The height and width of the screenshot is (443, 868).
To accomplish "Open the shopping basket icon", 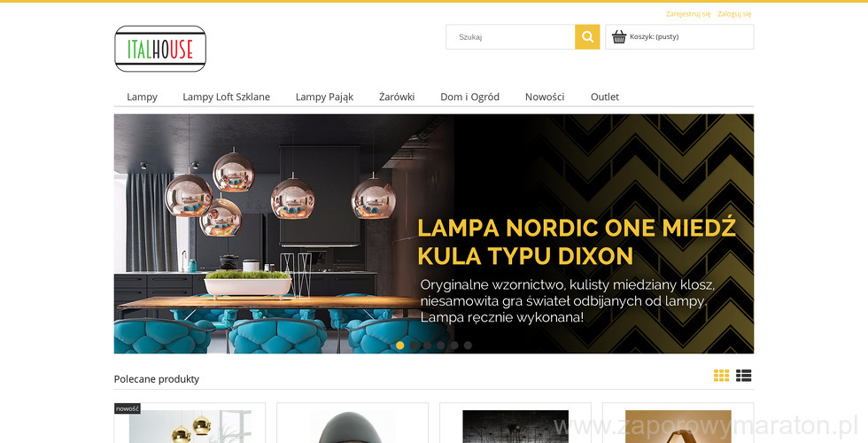I will (x=619, y=37).
